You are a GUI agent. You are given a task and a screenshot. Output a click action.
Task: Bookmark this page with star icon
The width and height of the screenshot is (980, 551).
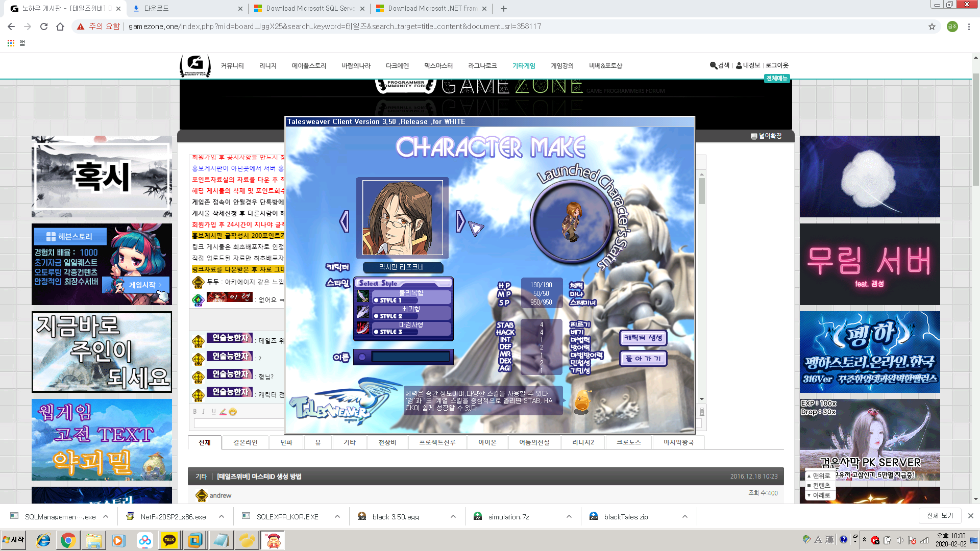tap(932, 27)
